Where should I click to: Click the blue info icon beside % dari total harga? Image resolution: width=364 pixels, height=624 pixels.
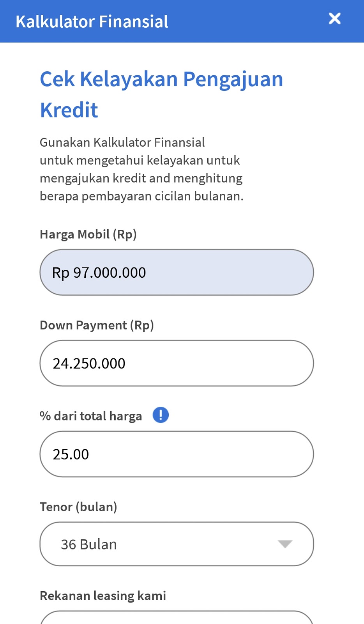(x=161, y=415)
